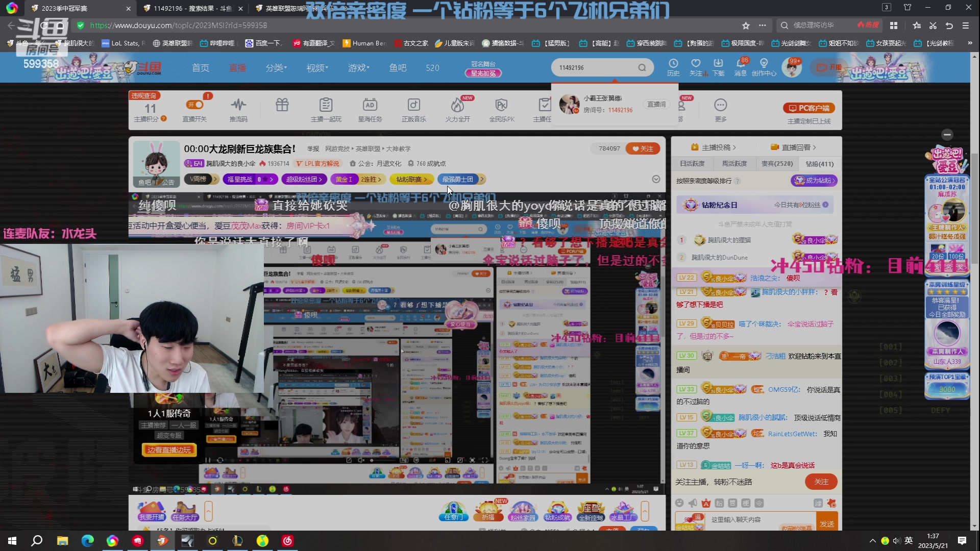Image resolution: width=980 pixels, height=551 pixels.
Task: Click the orange 关注 follow button by viewer count
Action: [x=643, y=148]
